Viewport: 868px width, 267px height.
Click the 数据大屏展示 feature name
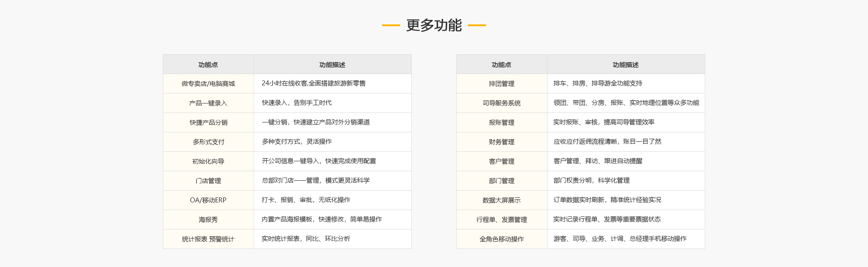tap(501, 200)
